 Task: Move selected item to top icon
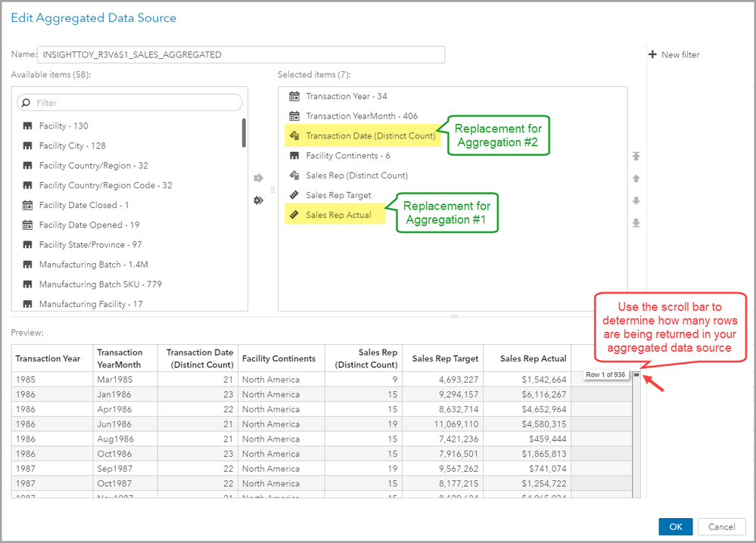point(636,157)
